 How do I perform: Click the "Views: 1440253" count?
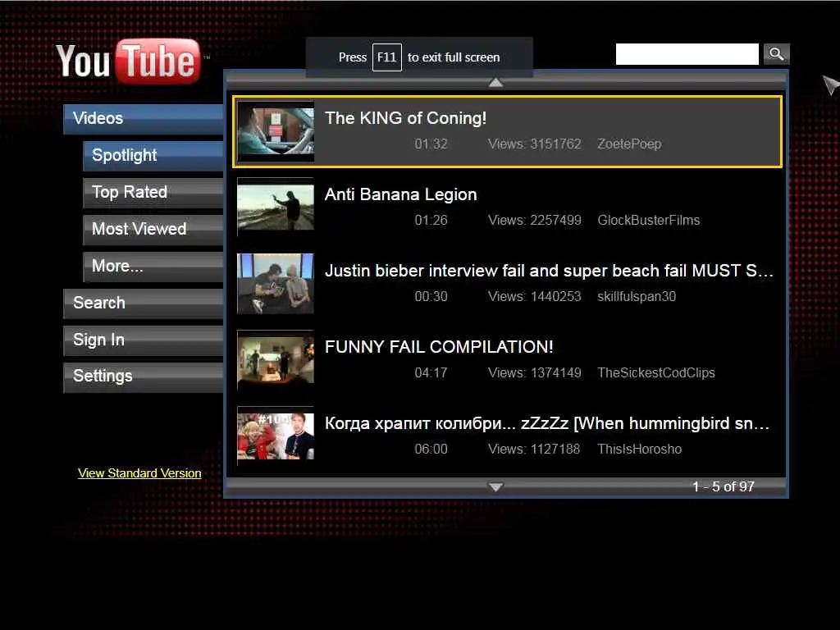pyautogui.click(x=535, y=297)
